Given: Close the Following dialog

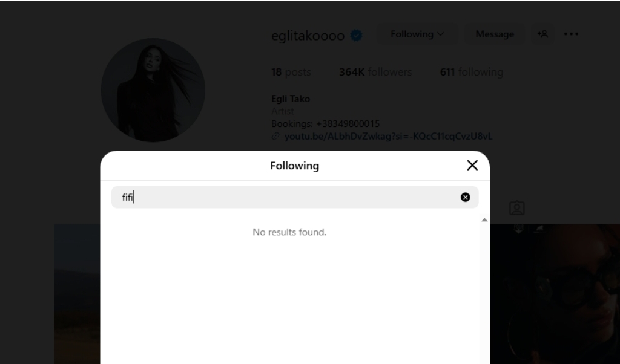Looking at the screenshot, I should 472,166.
